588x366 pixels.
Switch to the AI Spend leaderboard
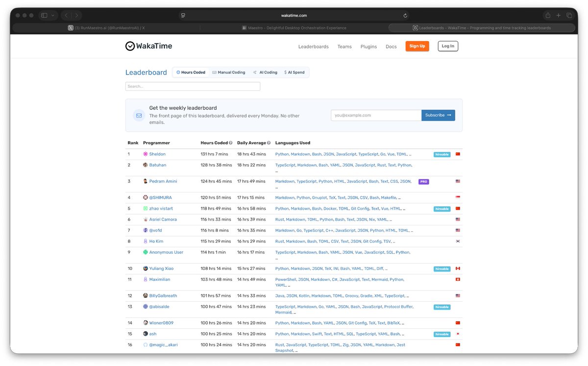point(294,73)
